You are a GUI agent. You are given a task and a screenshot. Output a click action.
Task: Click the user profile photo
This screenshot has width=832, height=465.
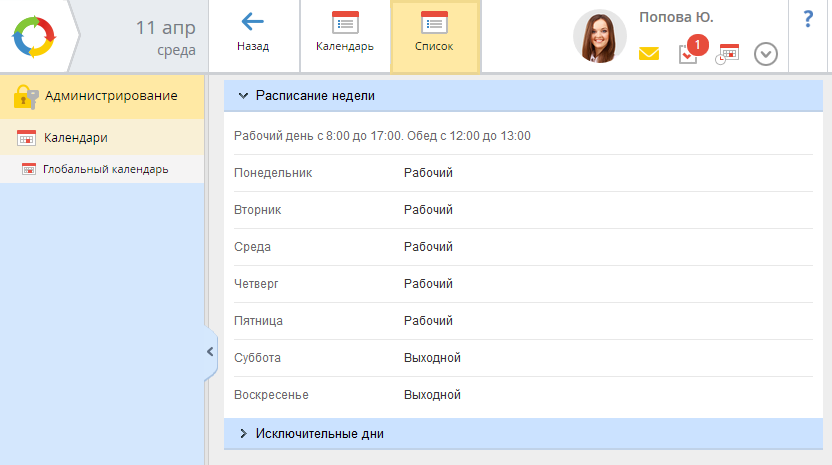(x=599, y=37)
